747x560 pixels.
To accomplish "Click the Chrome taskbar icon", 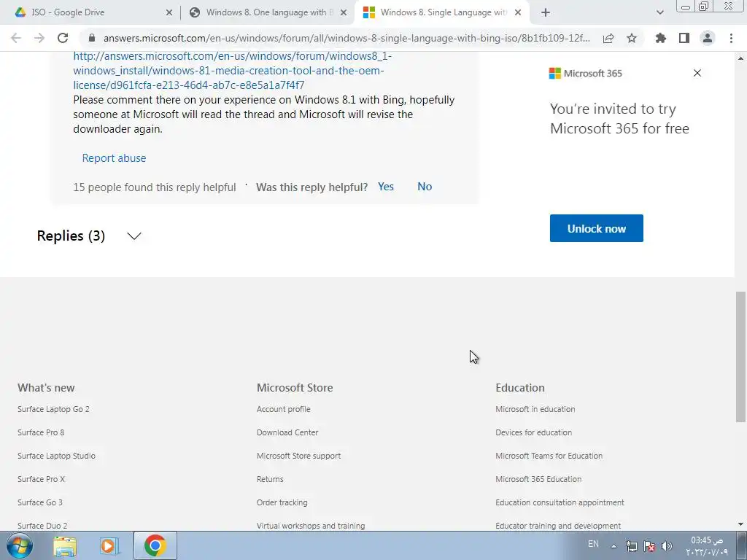I will (155, 545).
